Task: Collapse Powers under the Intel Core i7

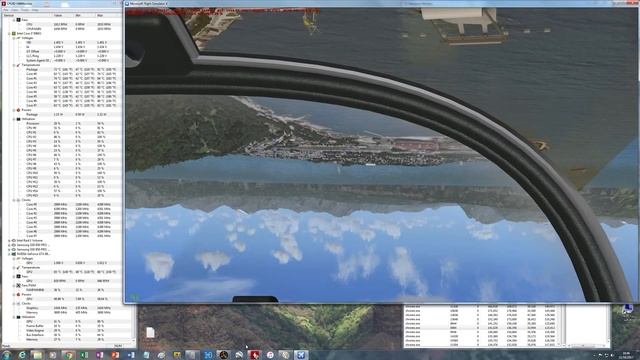Action: pyautogui.click(x=14, y=110)
